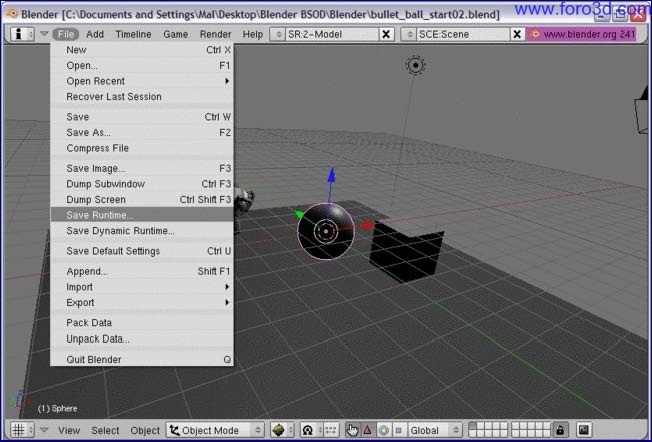Click the www.blender.org 241 link
The image size is (652, 442).
(582, 34)
